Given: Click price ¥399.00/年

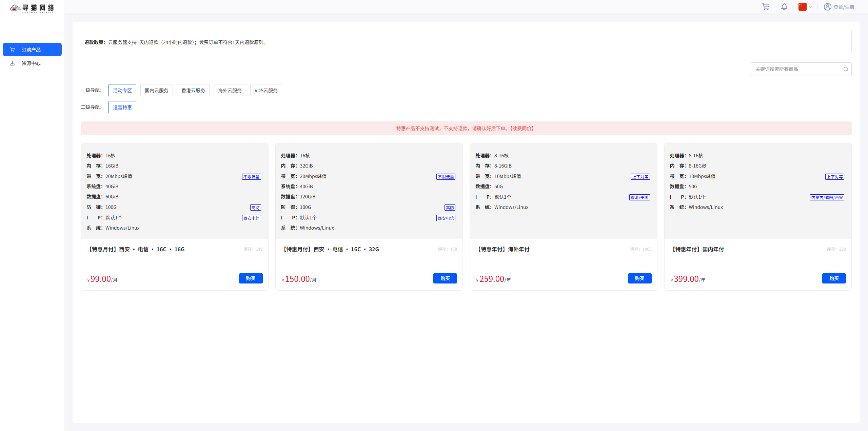Looking at the screenshot, I should pos(688,279).
